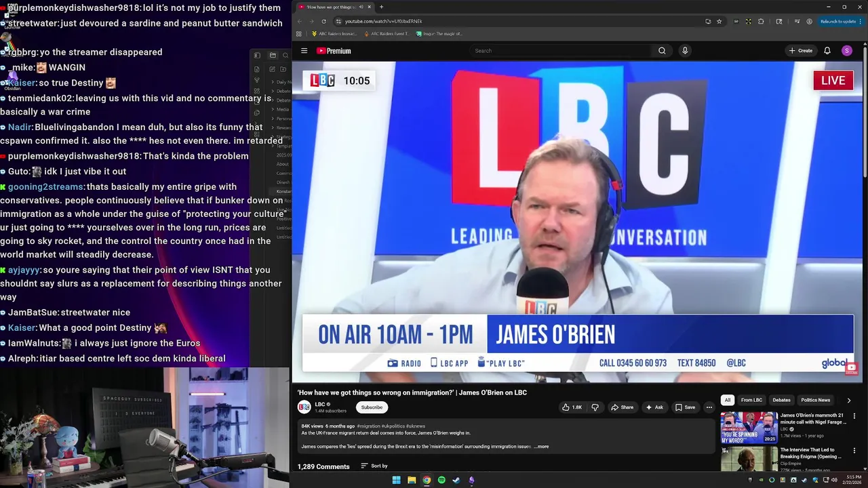Start voice search with the microphone icon
This screenshot has height=488, width=868.
coord(685,51)
